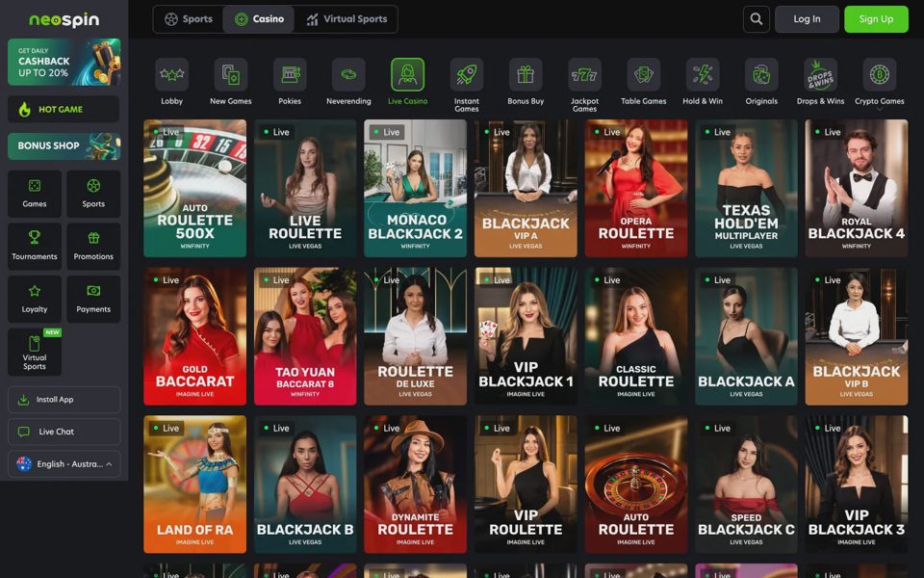Click the neospin logo
The width and height of the screenshot is (924, 578).
click(64, 19)
